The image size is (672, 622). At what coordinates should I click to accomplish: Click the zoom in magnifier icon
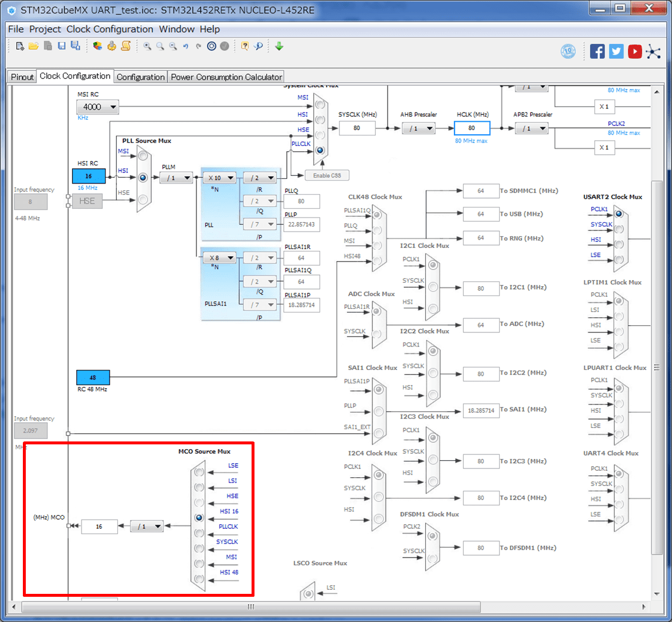point(147,46)
